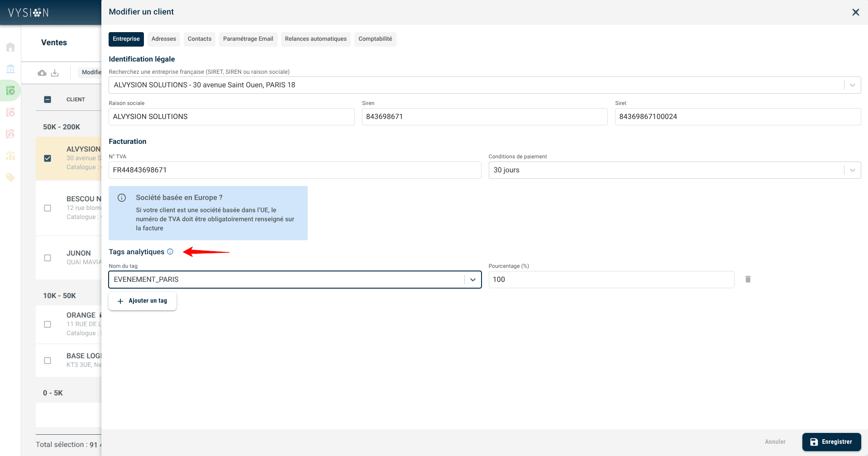Click the Ventes page title

[54, 43]
